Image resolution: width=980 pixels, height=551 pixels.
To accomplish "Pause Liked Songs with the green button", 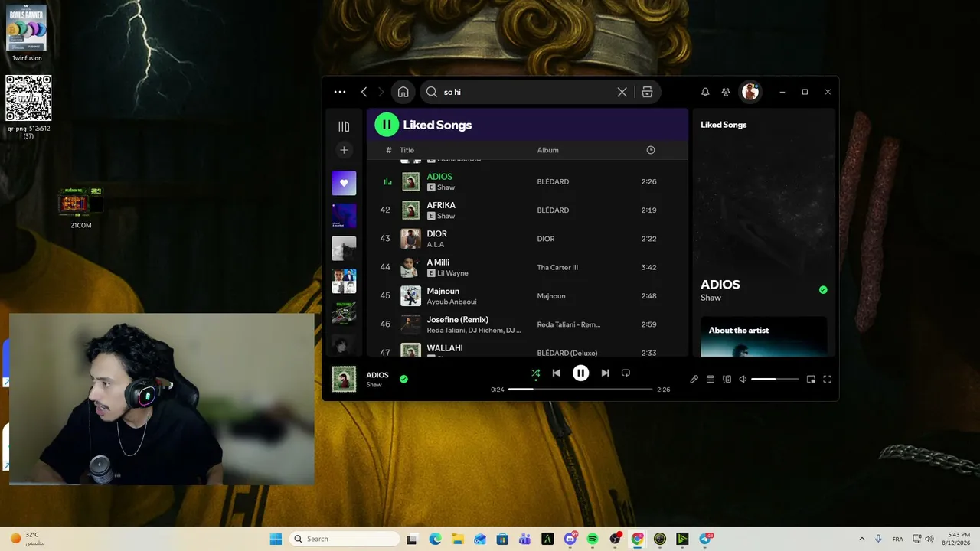I will click(x=387, y=124).
